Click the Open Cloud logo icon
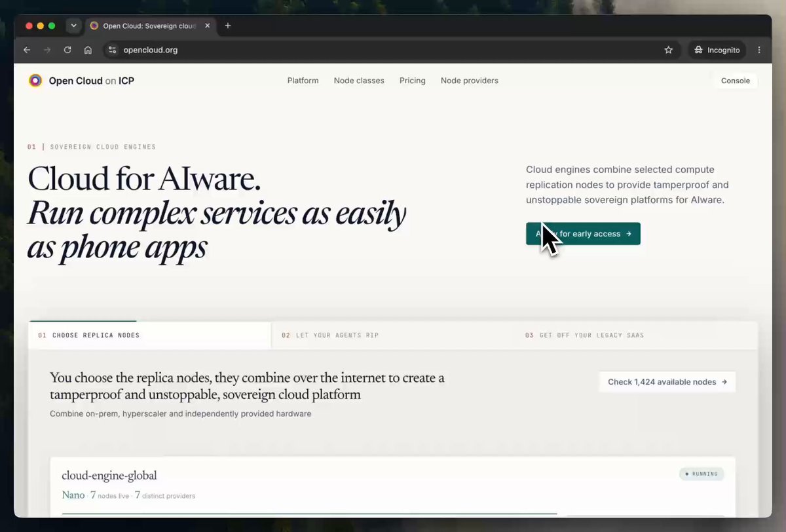The width and height of the screenshot is (786, 532). (x=35, y=81)
